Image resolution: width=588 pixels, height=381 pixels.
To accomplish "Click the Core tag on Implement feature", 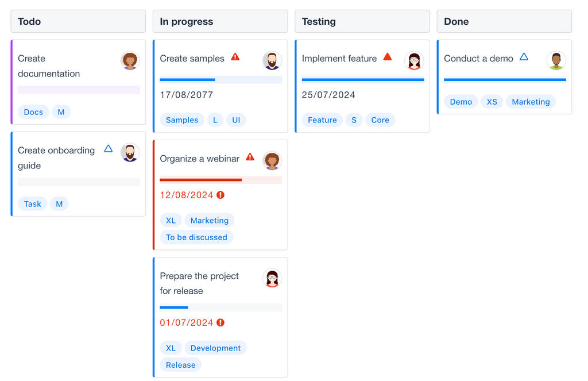I will 380,120.
